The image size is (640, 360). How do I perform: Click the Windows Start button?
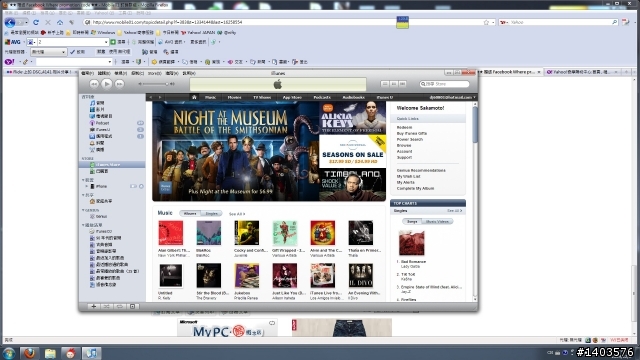pyautogui.click(x=9, y=353)
